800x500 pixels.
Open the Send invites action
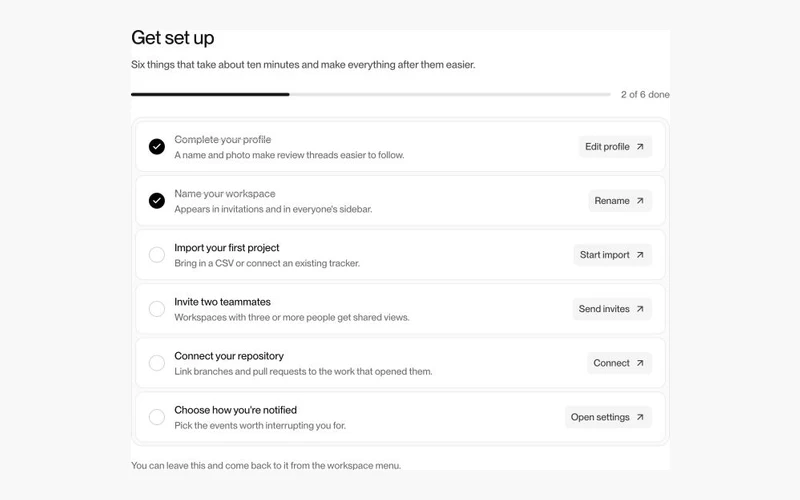coord(612,309)
